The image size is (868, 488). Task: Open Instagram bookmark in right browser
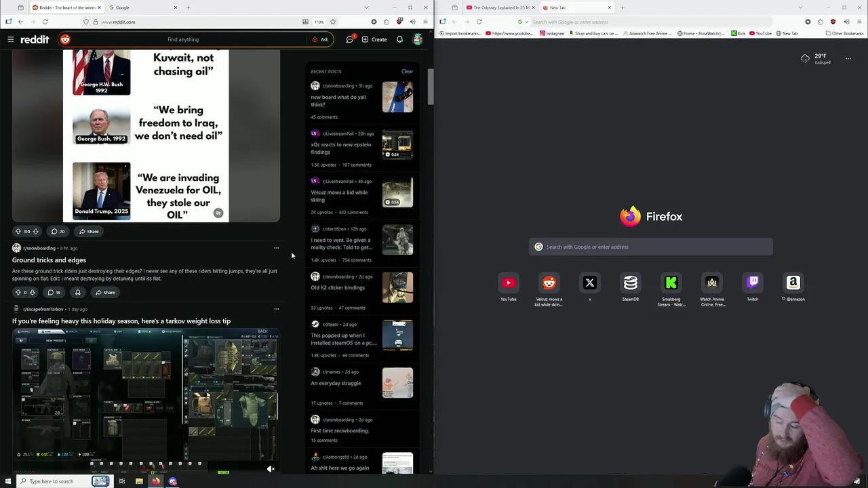click(552, 33)
